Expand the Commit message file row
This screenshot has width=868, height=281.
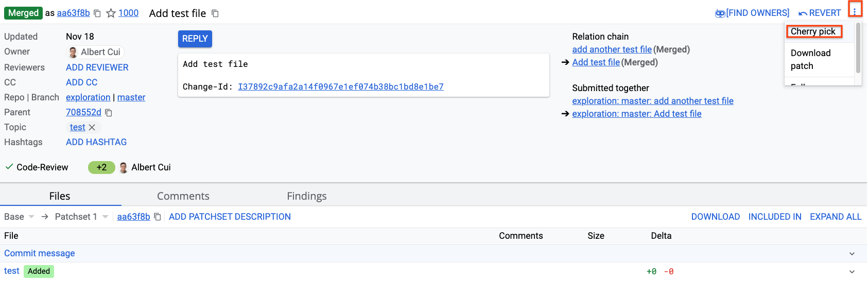click(852, 253)
